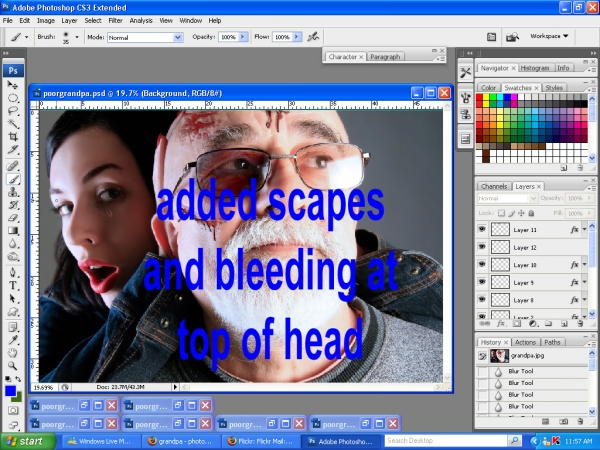Screen dimensions: 600x450
Task: Select the Eyedropper tool
Action: (13, 340)
